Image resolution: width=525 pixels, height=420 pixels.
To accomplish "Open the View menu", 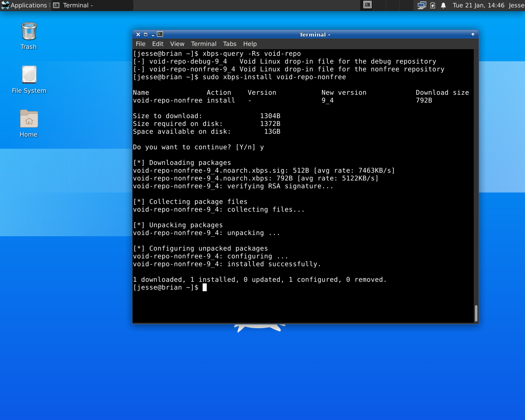I will tap(177, 44).
